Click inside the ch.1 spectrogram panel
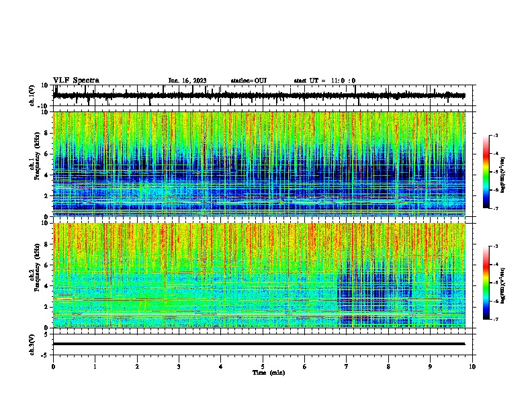 259,164
